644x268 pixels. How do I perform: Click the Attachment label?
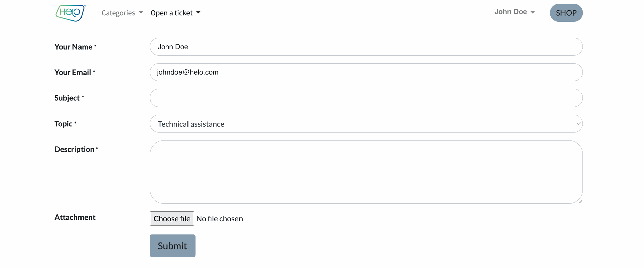pos(75,217)
